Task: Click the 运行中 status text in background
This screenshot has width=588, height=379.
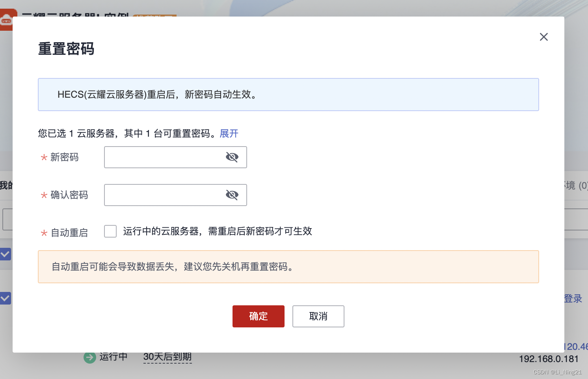Action: [114, 357]
